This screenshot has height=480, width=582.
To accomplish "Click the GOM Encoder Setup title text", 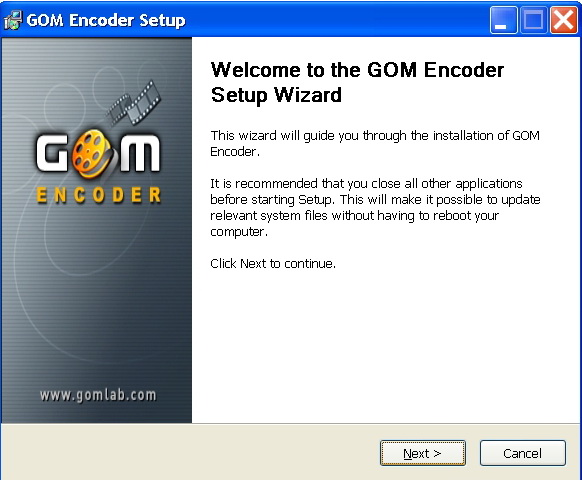I will [106, 20].
